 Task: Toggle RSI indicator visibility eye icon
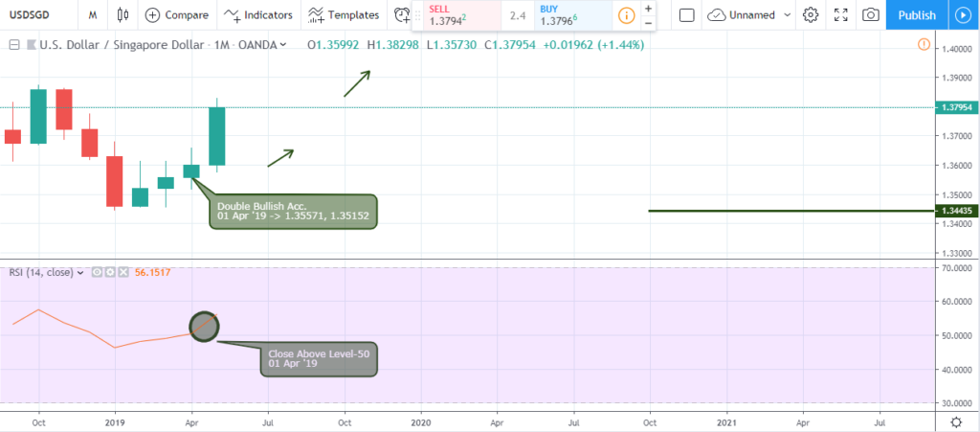coord(97,273)
